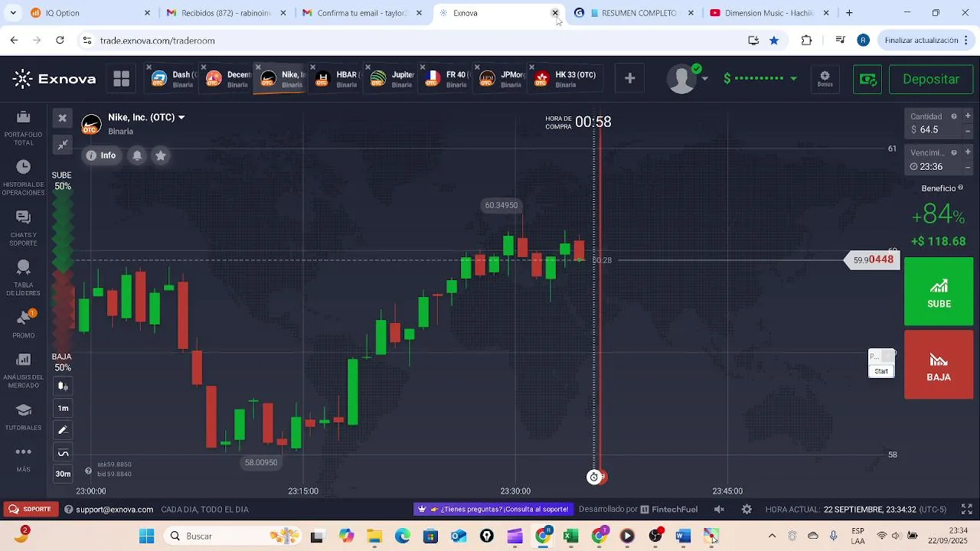Open the asset grid layout icon
This screenshot has width=980, height=551.
point(121,79)
